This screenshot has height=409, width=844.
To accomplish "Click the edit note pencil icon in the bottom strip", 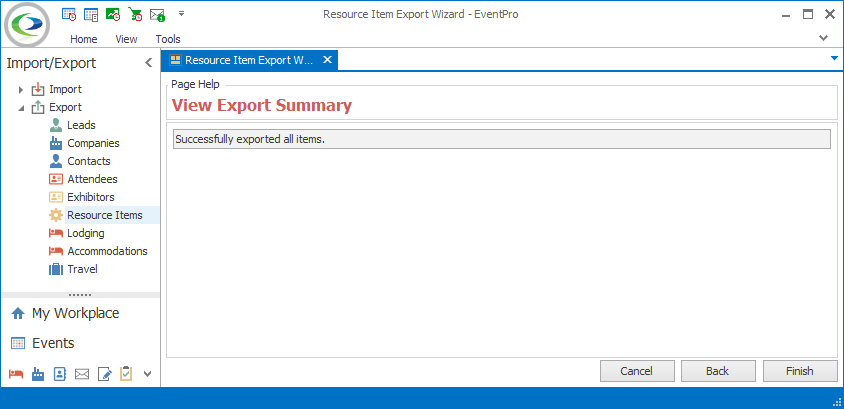I will tap(104, 373).
